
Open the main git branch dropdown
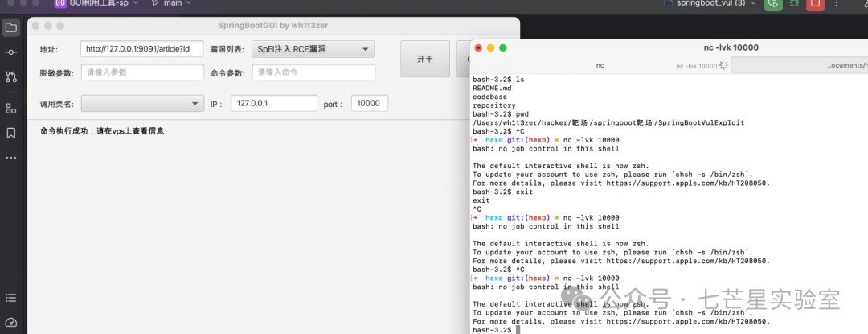[x=172, y=2]
